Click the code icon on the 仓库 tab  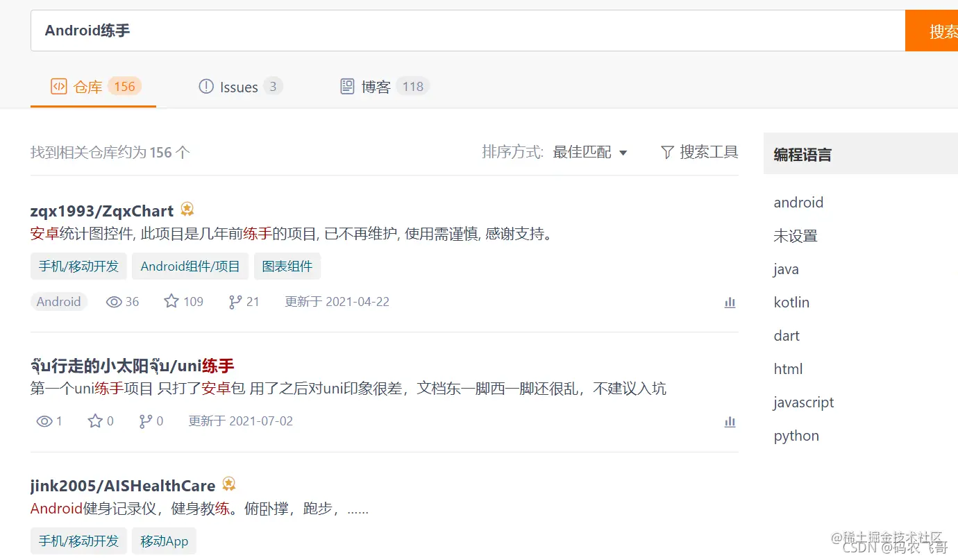coord(59,86)
